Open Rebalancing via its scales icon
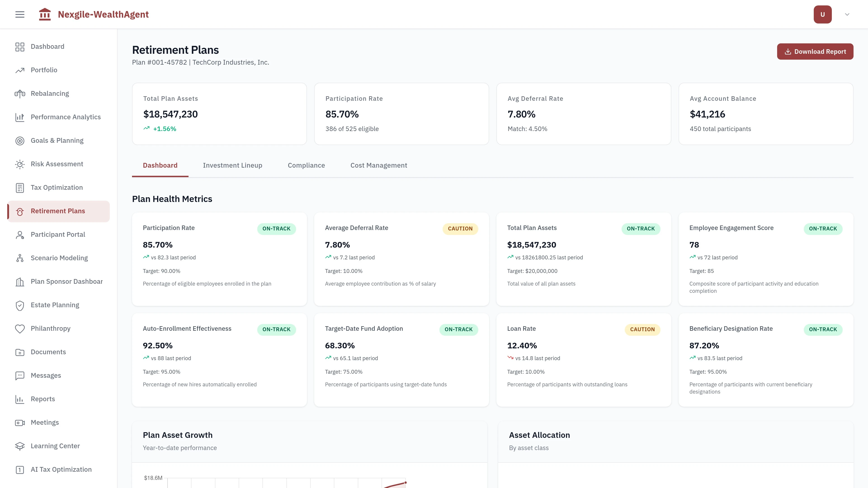This screenshot has height=488, width=868. coord(20,94)
